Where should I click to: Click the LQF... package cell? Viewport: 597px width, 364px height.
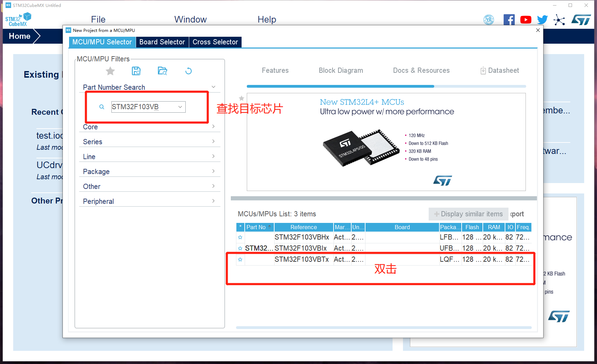point(451,260)
